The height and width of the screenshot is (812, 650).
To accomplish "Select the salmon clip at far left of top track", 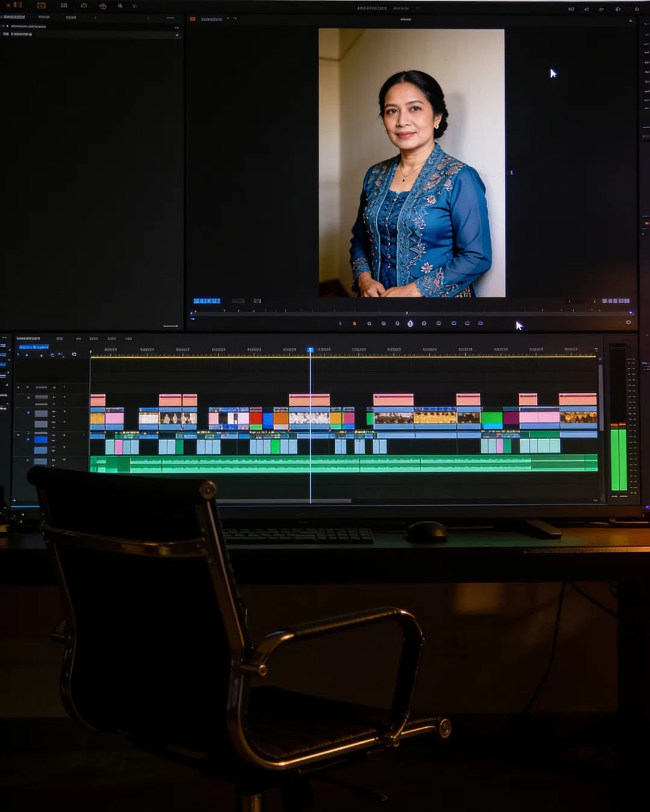I will pyautogui.click(x=97, y=400).
